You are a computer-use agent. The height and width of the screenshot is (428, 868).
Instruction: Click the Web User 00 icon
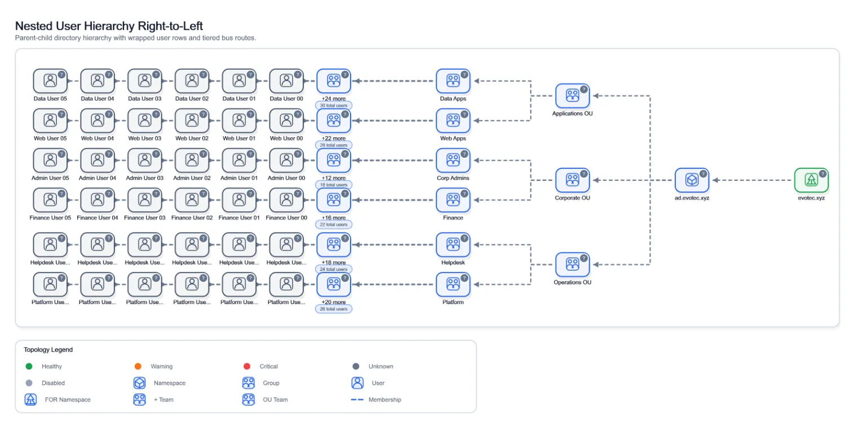coord(286,121)
